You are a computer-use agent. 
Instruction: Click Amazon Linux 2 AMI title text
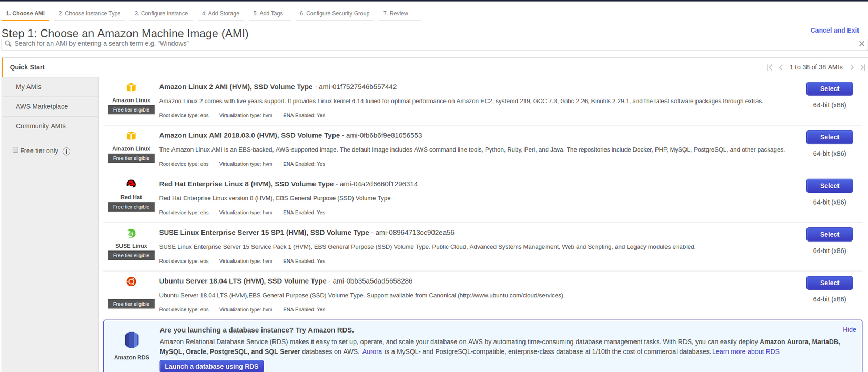pos(236,87)
